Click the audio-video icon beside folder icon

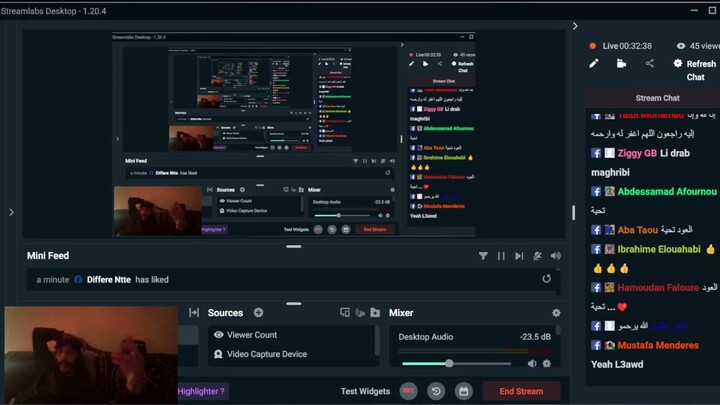(360, 313)
